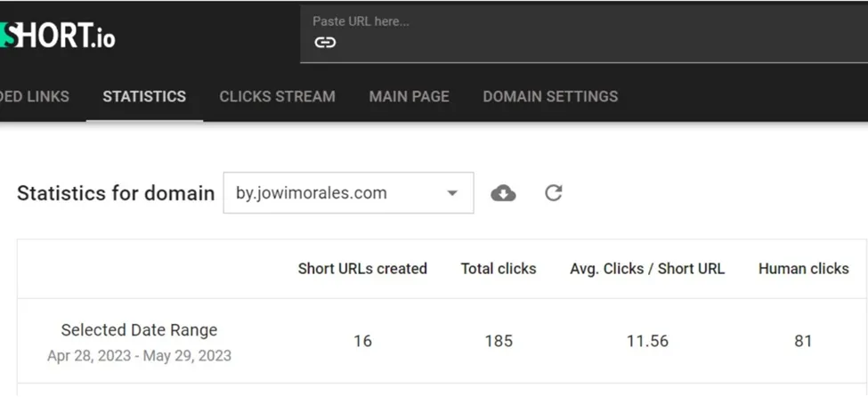This screenshot has height=397, width=868.
Task: Open the Clicks Stream tab
Action: [x=278, y=96]
